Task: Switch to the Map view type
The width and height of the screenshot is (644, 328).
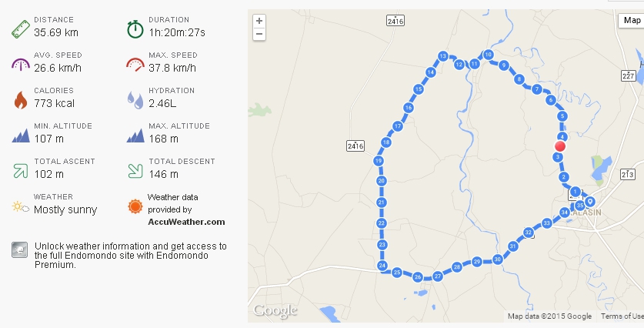Action: (631, 20)
